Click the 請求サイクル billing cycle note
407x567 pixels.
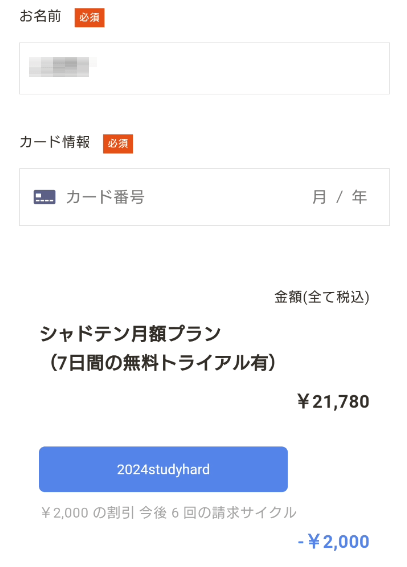tap(254, 512)
